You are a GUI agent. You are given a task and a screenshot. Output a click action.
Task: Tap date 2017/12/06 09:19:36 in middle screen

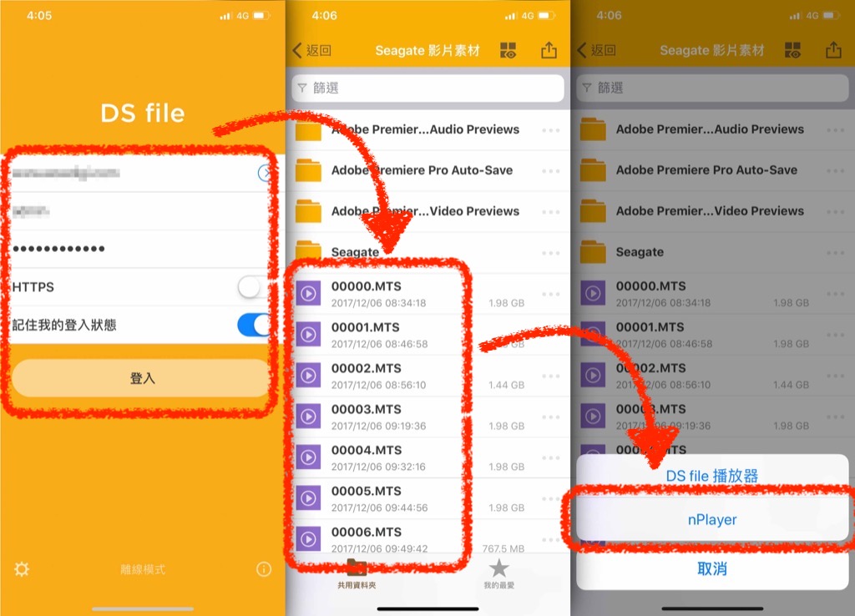tap(378, 426)
